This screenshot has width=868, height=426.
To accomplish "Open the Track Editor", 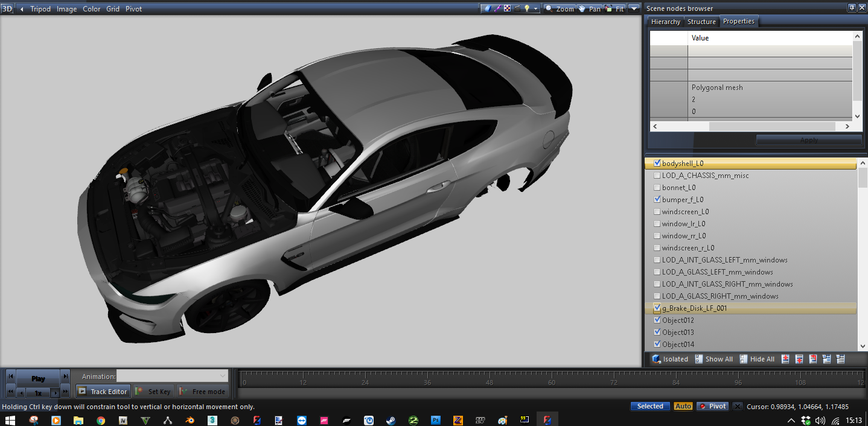I will point(103,392).
